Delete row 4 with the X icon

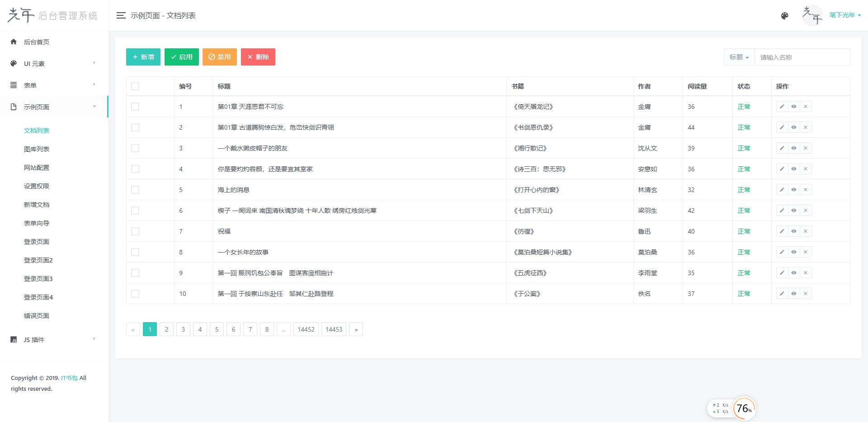click(806, 169)
